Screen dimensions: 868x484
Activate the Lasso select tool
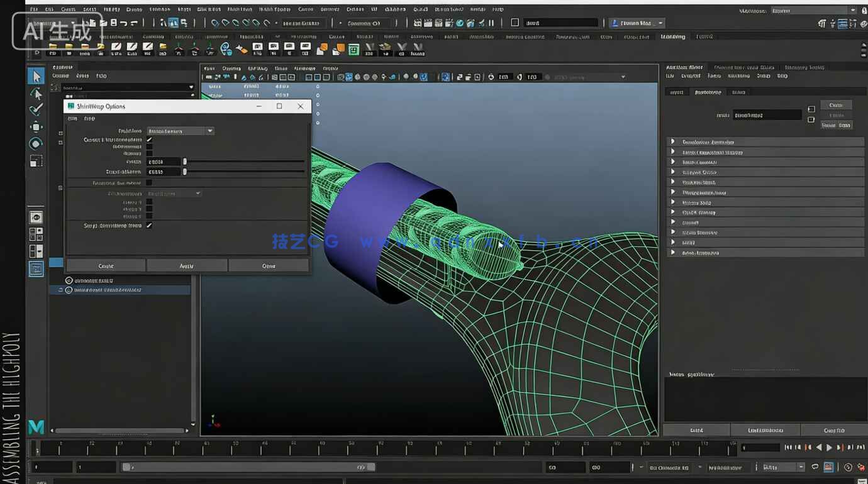click(x=36, y=94)
